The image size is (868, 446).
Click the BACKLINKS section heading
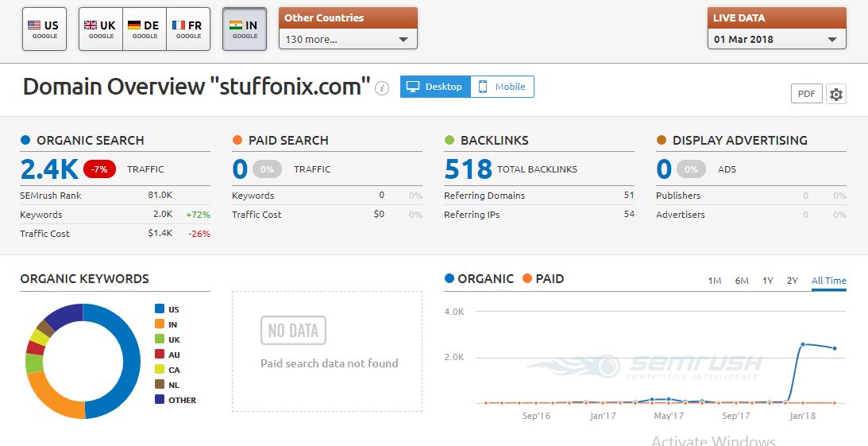[x=494, y=140]
